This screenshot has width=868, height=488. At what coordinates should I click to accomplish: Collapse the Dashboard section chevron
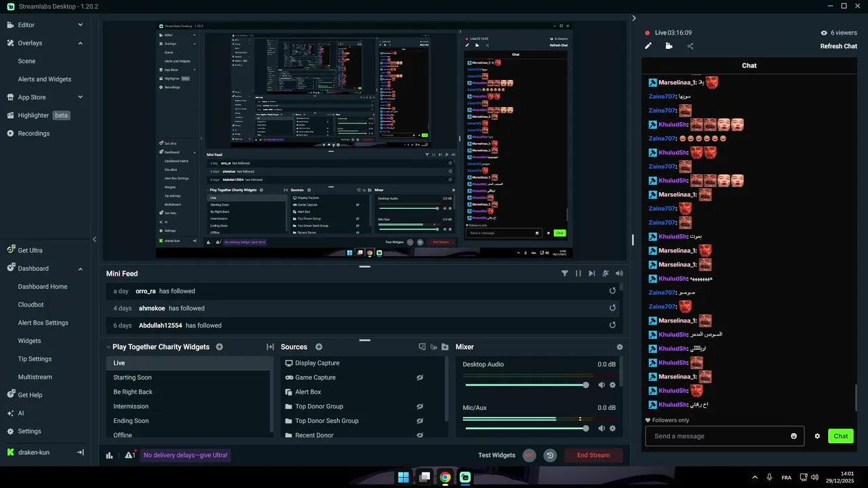tap(80, 269)
